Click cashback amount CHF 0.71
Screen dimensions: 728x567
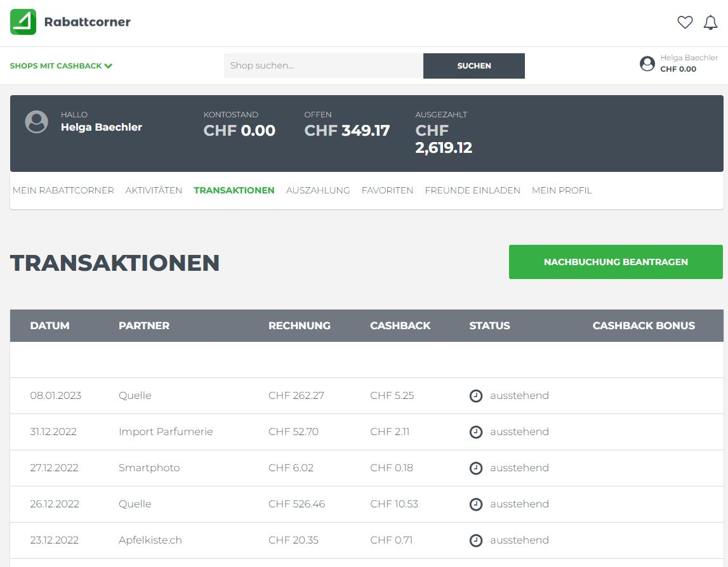click(392, 540)
